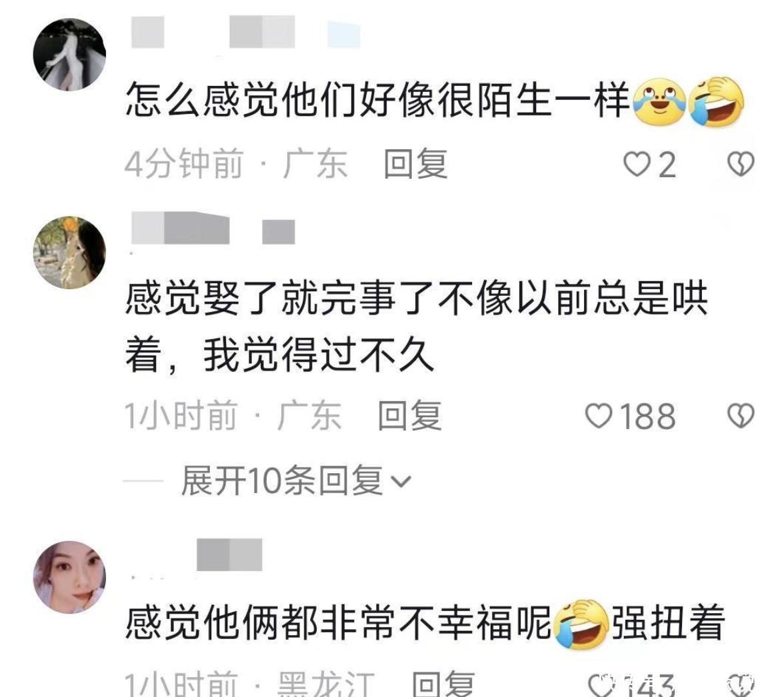Open first commenter's blurred username
The height and width of the screenshot is (697, 784).
[x=245, y=33]
